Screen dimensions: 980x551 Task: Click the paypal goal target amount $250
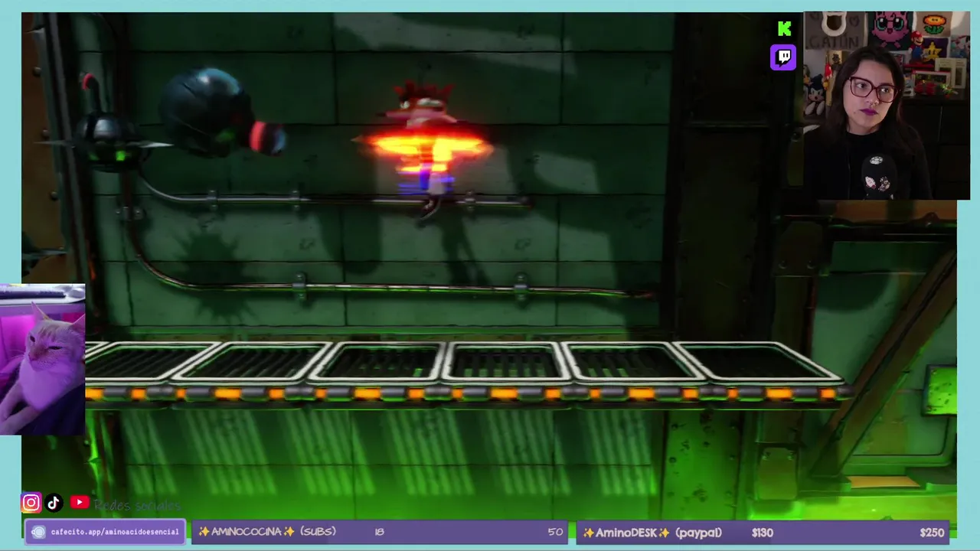[x=932, y=533]
